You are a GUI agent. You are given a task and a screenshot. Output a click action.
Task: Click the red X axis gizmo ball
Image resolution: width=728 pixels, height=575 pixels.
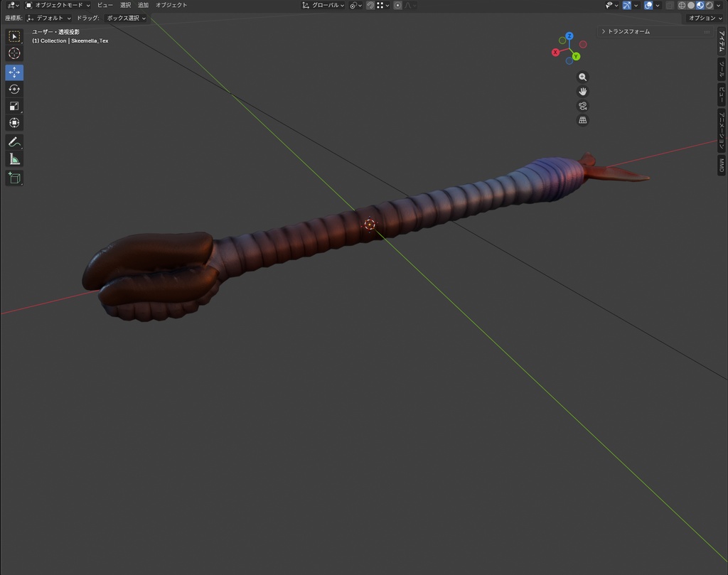tap(555, 53)
